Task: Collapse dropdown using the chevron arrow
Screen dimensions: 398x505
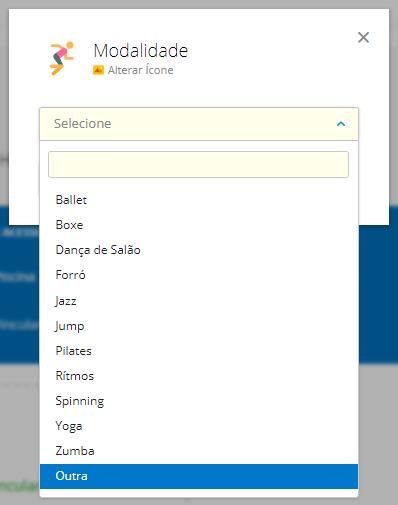Action: click(341, 124)
